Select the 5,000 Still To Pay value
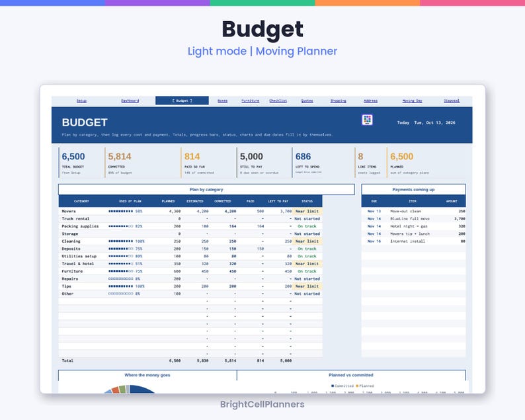The height and width of the screenshot is (420, 525). 251,156
